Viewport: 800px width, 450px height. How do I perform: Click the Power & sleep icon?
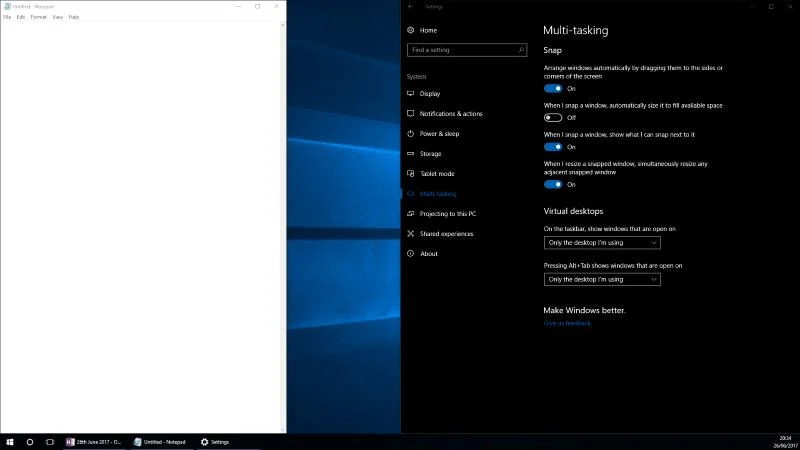pyautogui.click(x=411, y=134)
